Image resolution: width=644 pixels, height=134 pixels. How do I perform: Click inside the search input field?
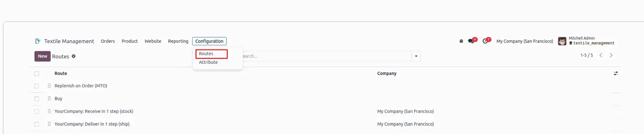click(327, 56)
